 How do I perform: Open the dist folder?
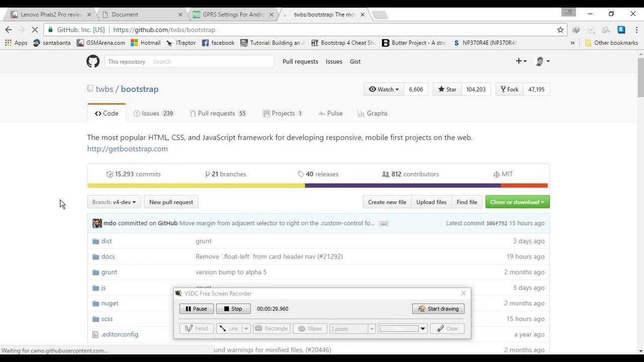coord(107,241)
